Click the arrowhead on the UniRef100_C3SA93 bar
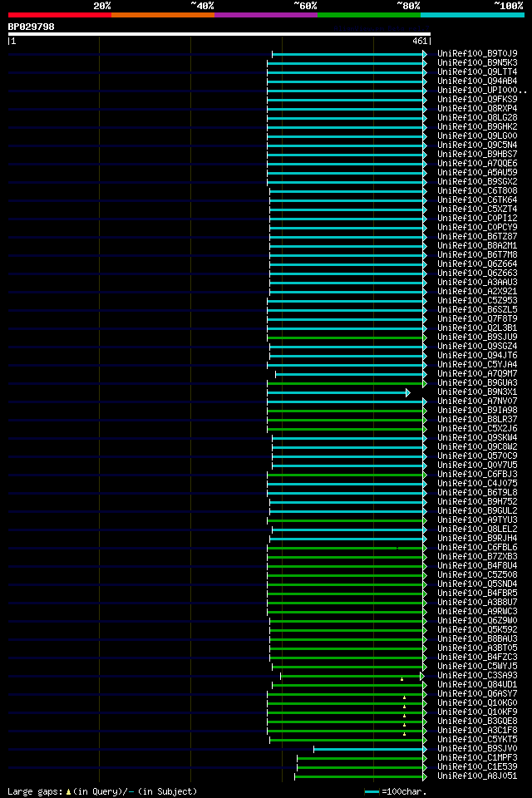532x798 pixels. [422, 676]
